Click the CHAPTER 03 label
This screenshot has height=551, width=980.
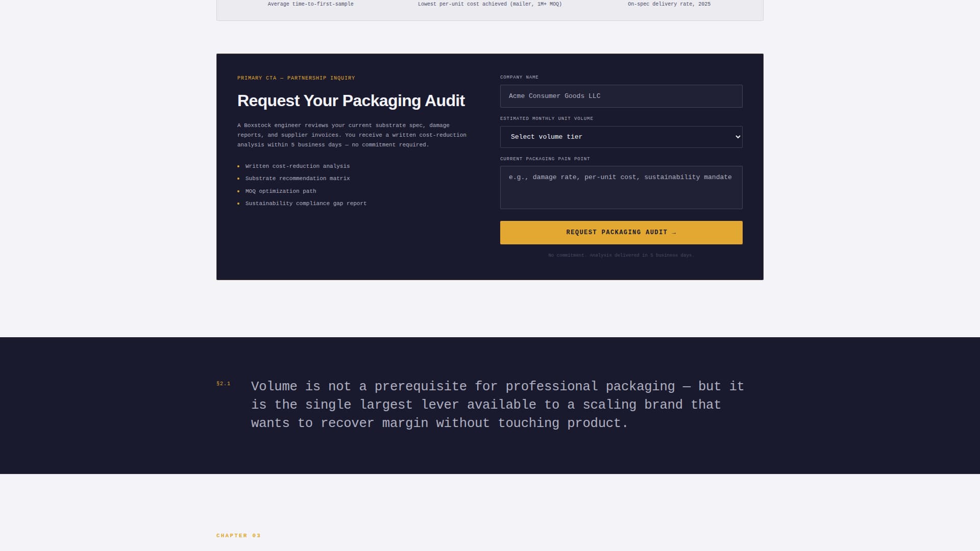(238, 536)
